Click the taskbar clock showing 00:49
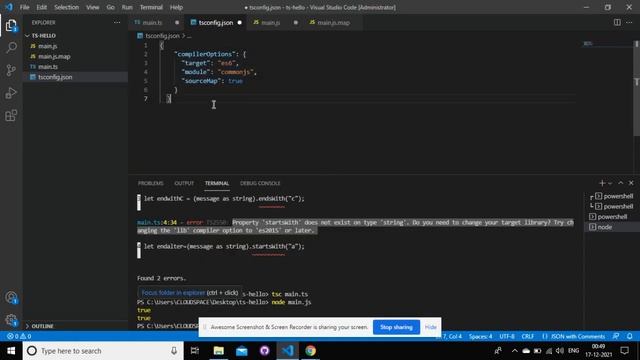 pos(598,351)
